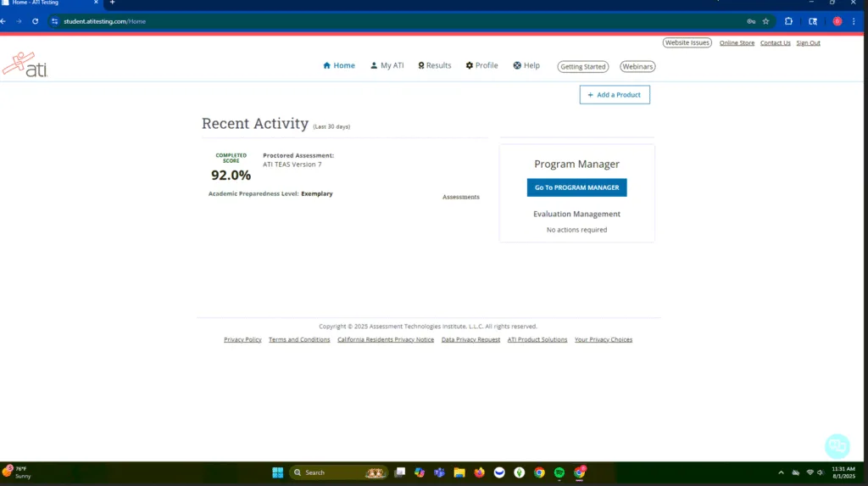This screenshot has height=486, width=868.
Task: Open the Profile page
Action: [481, 65]
